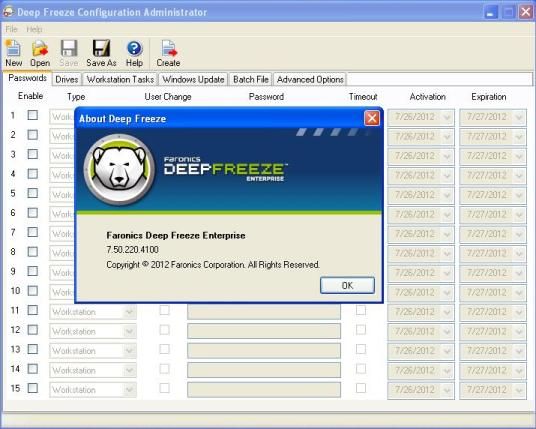Go to the Batch File tab
Screen dimensions: 536x429
[x=251, y=79]
